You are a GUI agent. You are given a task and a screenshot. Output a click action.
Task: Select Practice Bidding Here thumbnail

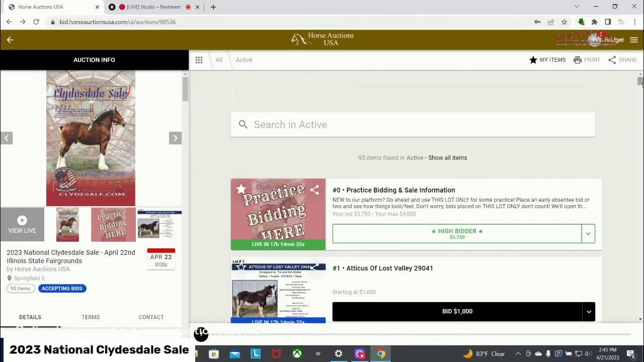pyautogui.click(x=113, y=225)
